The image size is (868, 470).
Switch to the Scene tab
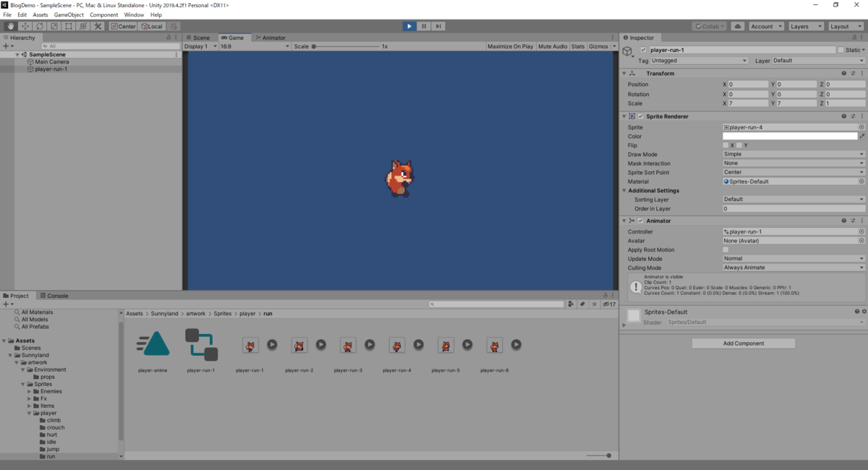(198, 38)
